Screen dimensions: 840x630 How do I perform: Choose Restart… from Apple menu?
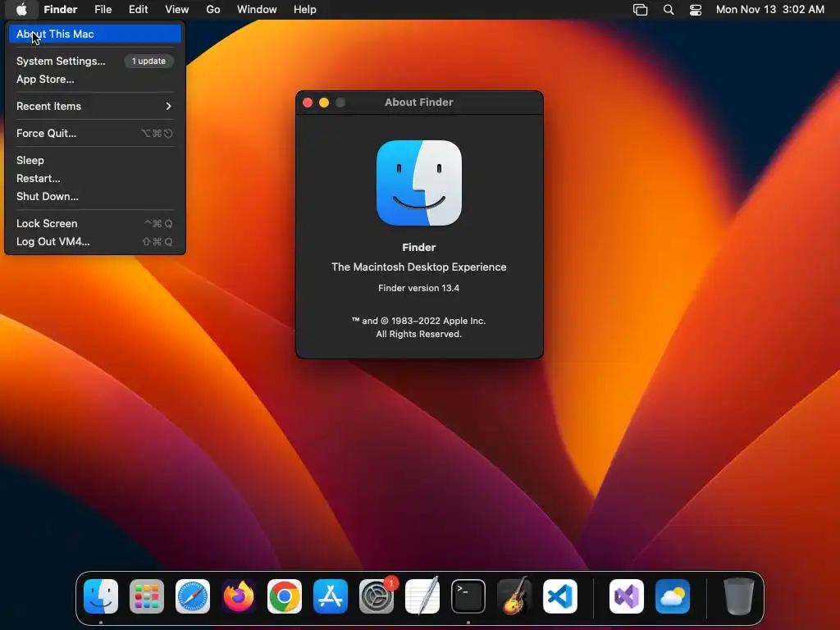click(x=95, y=178)
